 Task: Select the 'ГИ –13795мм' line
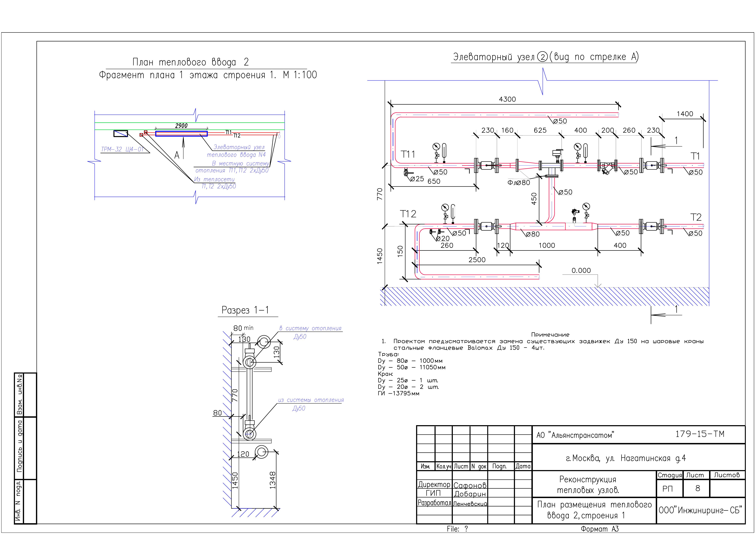[399, 393]
